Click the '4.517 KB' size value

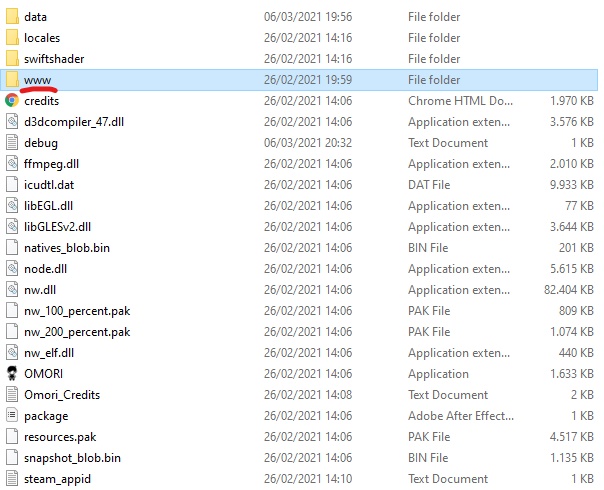pyautogui.click(x=572, y=437)
